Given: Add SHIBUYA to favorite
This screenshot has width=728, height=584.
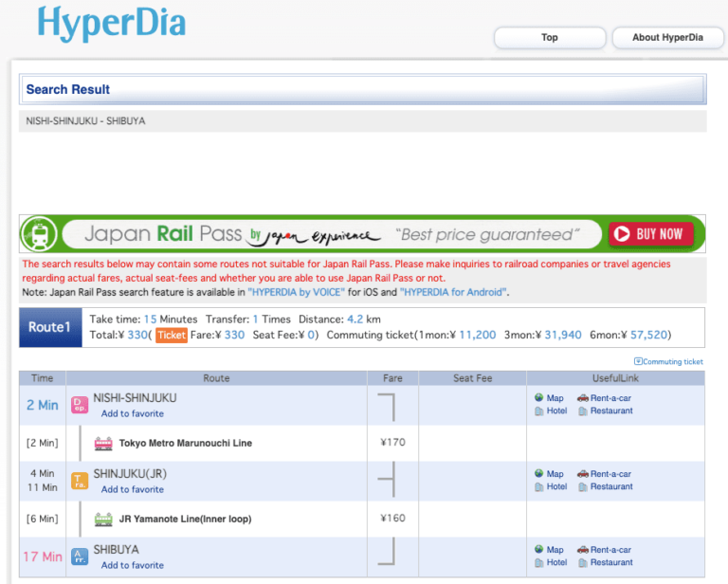Looking at the screenshot, I should coord(133,565).
